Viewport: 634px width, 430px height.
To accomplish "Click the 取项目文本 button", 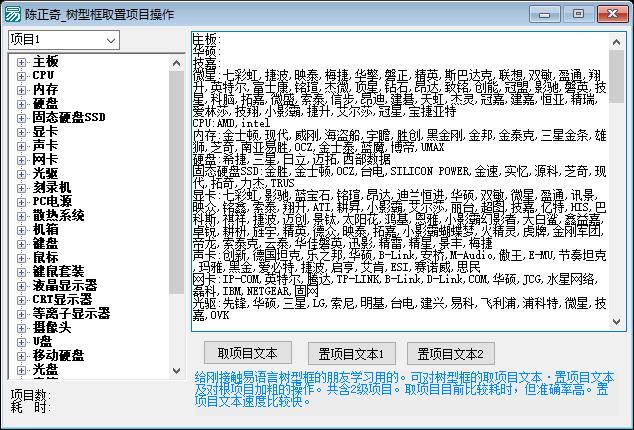I will click(x=248, y=353).
